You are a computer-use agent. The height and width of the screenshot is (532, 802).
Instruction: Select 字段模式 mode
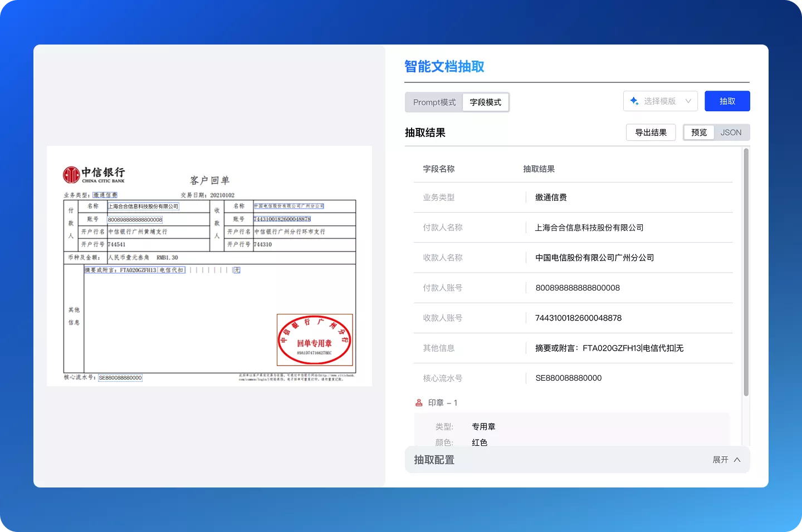click(485, 102)
